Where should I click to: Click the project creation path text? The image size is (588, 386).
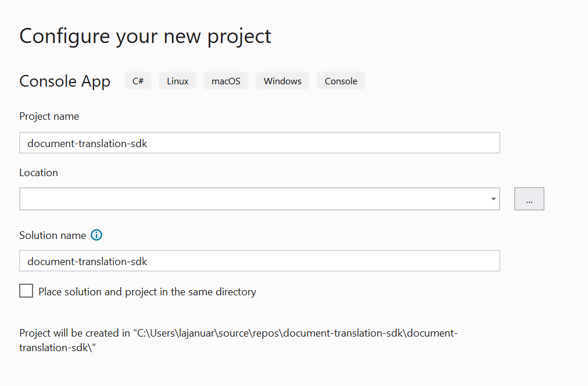pyautogui.click(x=238, y=339)
